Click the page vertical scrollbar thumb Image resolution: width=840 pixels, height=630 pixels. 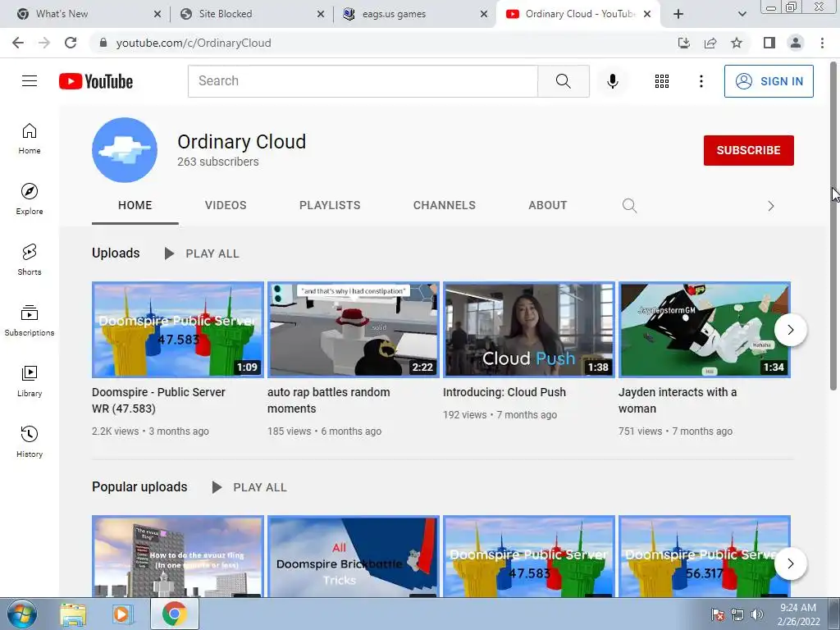tap(833, 225)
